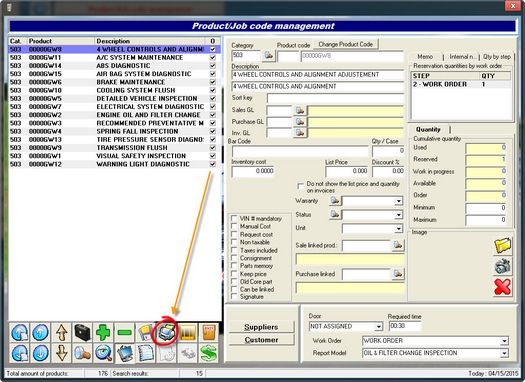525x382 pixels.
Task: Expand the Unit dropdown
Action: [x=398, y=229]
